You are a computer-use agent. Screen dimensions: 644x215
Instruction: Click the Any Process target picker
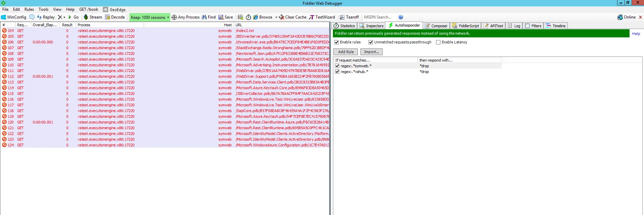tap(185, 17)
